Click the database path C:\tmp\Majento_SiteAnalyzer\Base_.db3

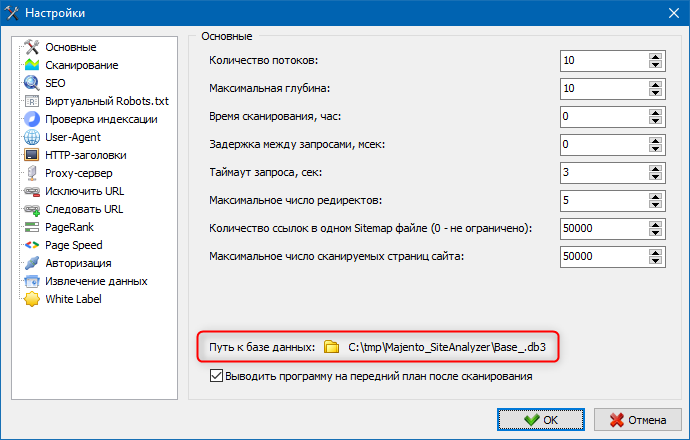[x=447, y=347]
